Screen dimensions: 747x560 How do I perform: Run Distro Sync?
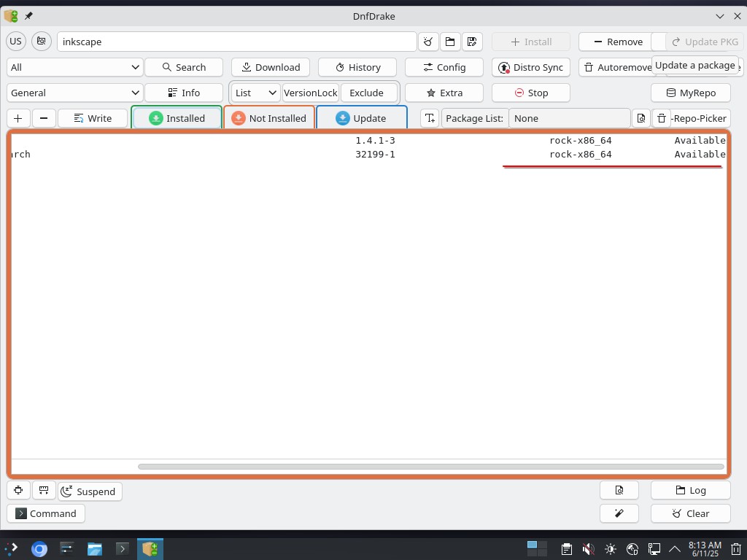tap(531, 67)
